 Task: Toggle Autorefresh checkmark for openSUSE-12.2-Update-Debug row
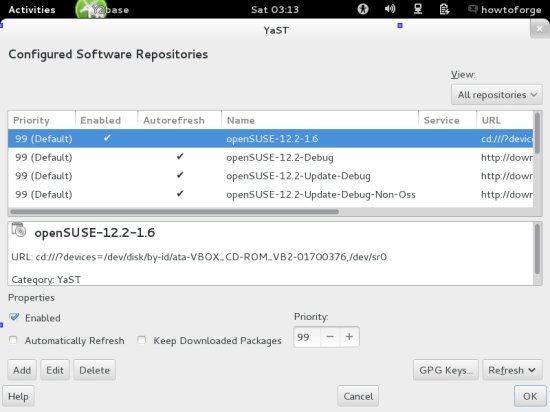(x=180, y=175)
